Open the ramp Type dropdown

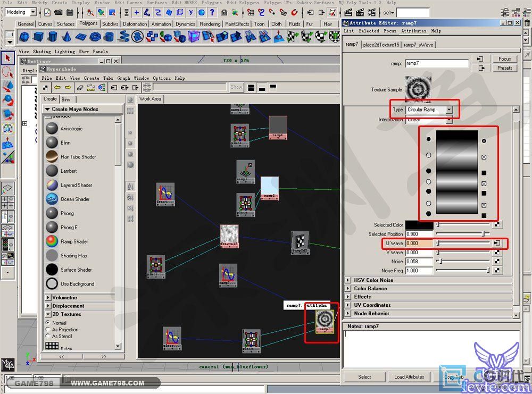click(449, 110)
